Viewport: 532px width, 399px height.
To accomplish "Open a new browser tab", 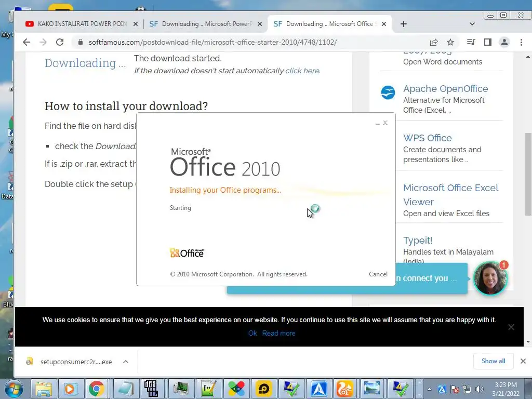I will 403,24.
